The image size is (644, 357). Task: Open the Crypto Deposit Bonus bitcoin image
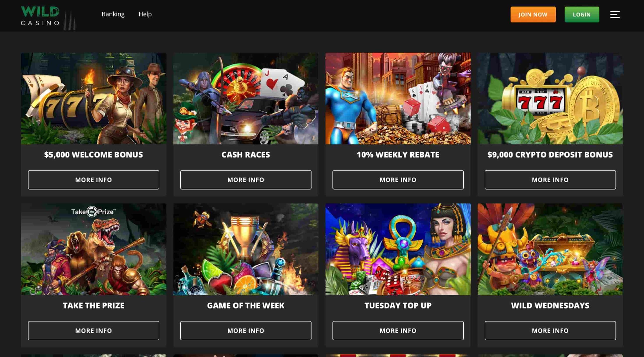click(550, 98)
